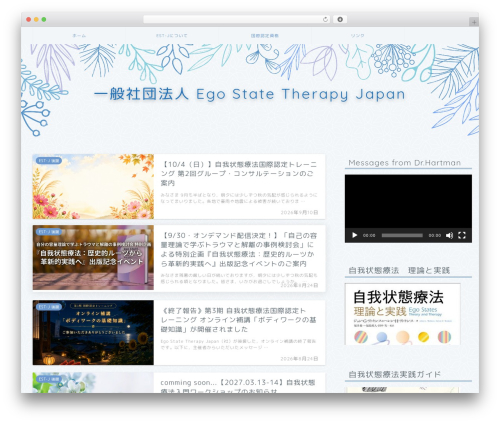Click the night sunflower オンライン補講 thumbnail
Viewport: 500px width, 423px height.
[93, 332]
